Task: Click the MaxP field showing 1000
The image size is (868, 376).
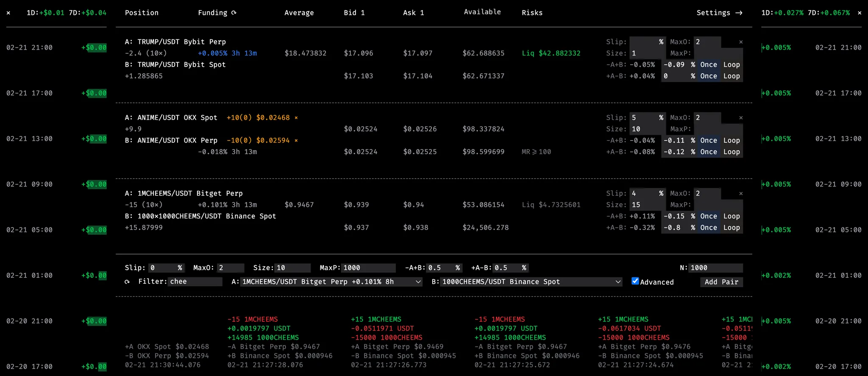Action: tap(368, 268)
